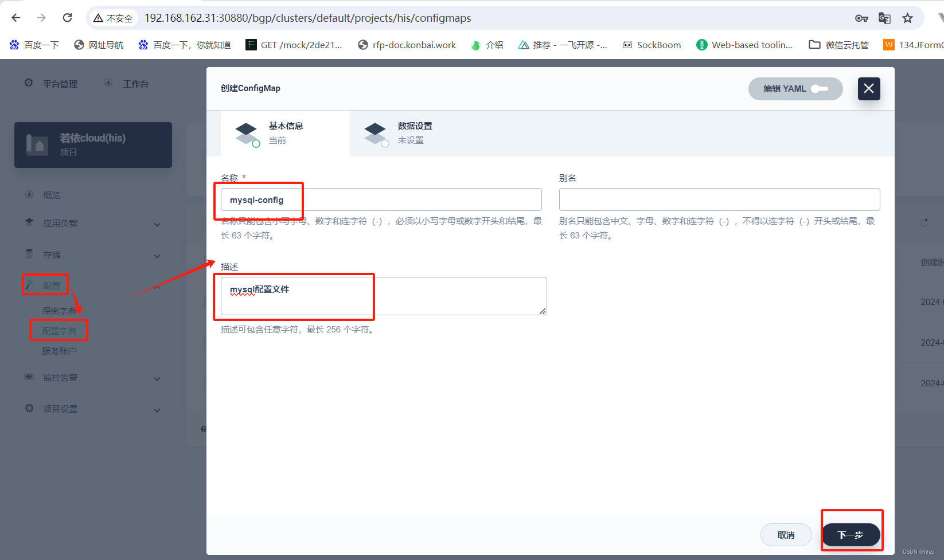Open the 存储 storage icon

29,254
